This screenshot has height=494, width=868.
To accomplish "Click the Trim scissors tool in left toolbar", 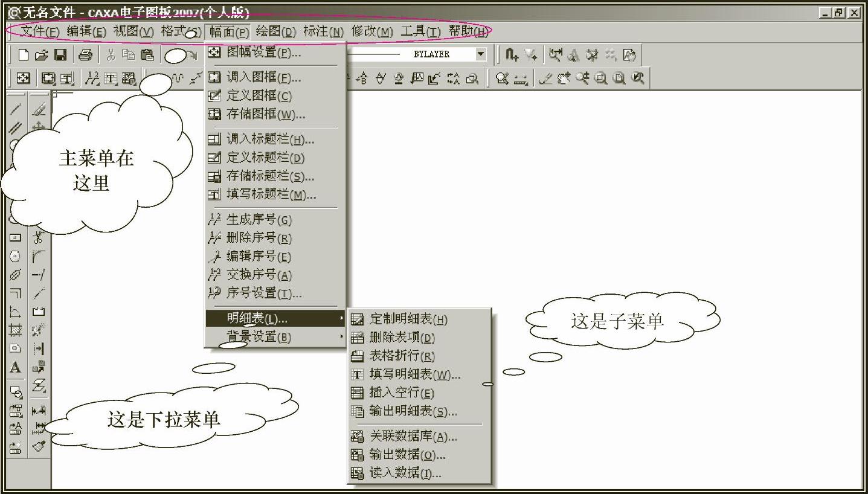I will pos(39,238).
